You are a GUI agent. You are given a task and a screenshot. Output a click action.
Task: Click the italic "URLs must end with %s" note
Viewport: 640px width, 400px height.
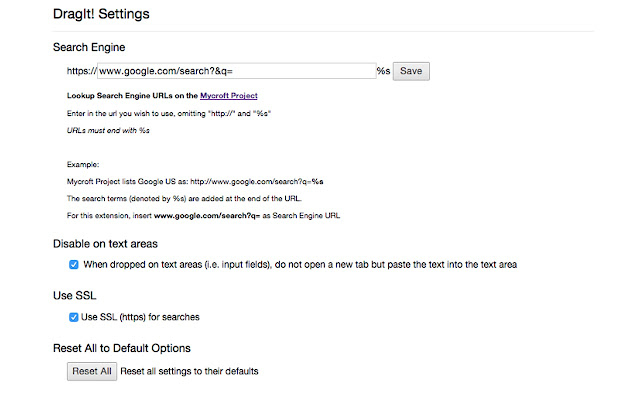point(115,131)
